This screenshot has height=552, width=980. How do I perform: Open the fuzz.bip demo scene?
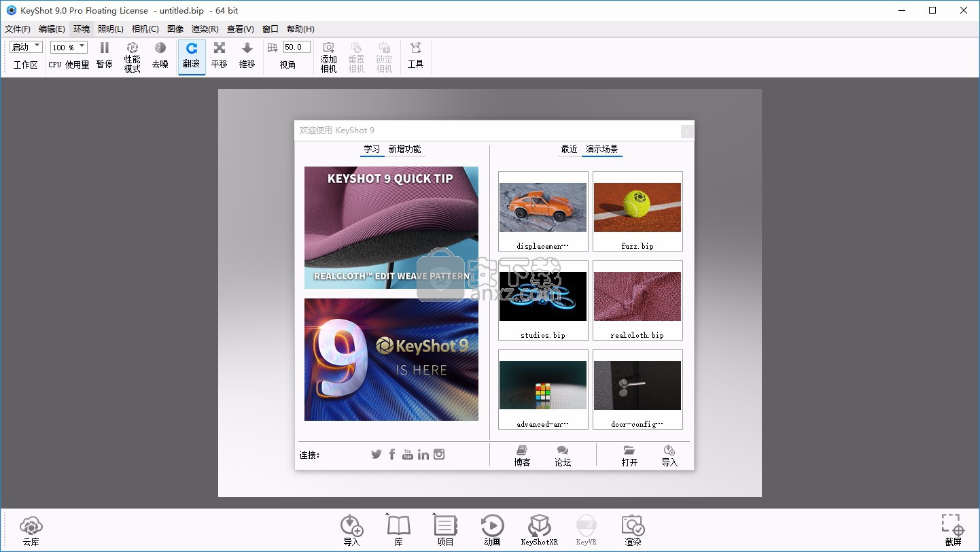pyautogui.click(x=637, y=211)
